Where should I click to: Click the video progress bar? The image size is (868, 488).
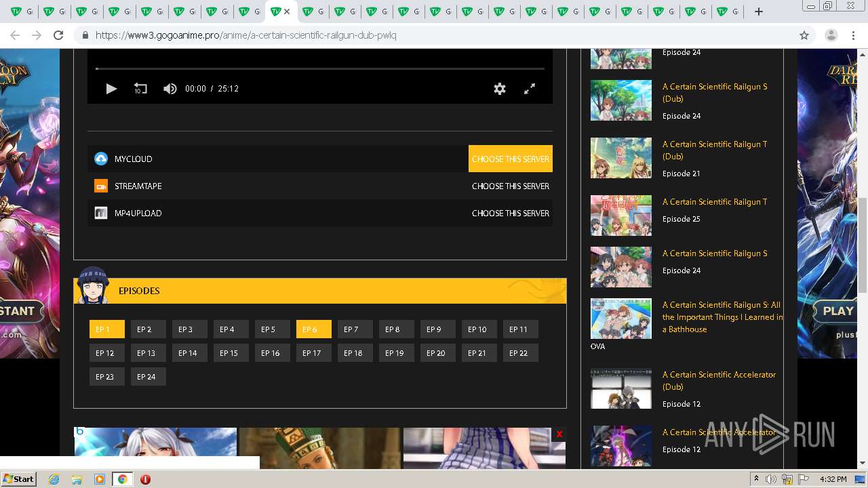(320, 68)
